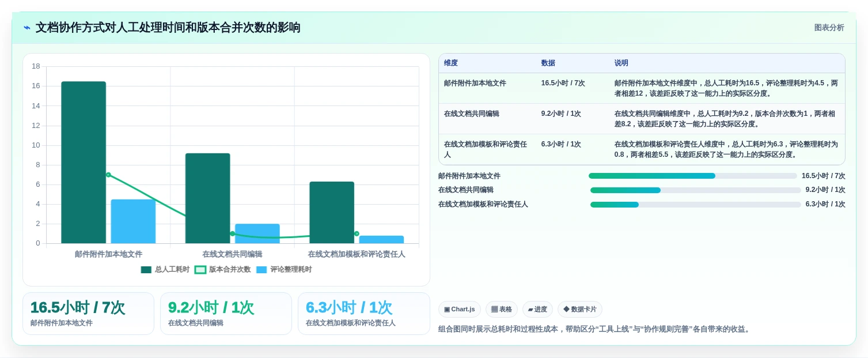Click the tallest dark green bar for 邮件附件加本地文件

pos(84,163)
